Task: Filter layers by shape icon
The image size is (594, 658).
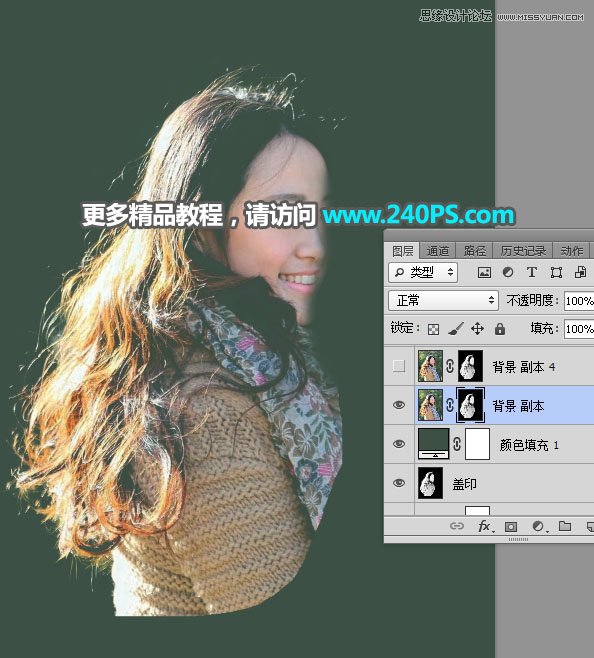Action: [556, 273]
